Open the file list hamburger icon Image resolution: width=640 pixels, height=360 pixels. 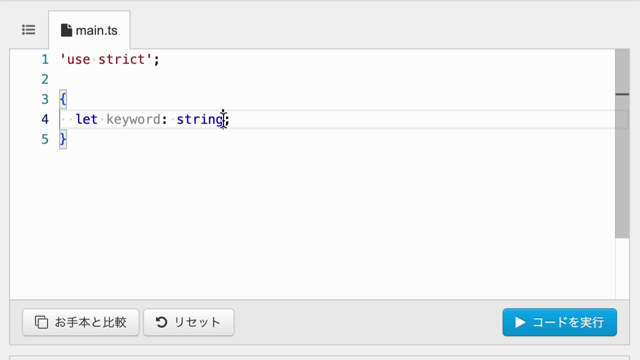[x=29, y=30]
